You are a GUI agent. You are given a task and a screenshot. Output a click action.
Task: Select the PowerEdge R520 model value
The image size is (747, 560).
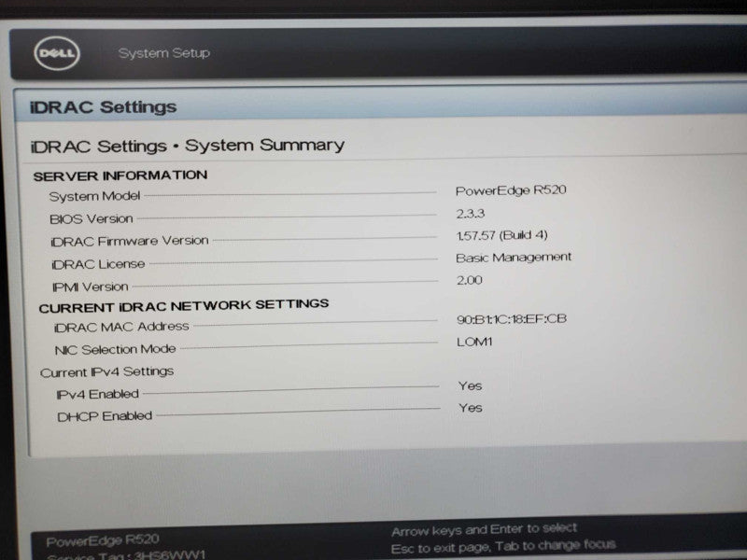click(511, 190)
